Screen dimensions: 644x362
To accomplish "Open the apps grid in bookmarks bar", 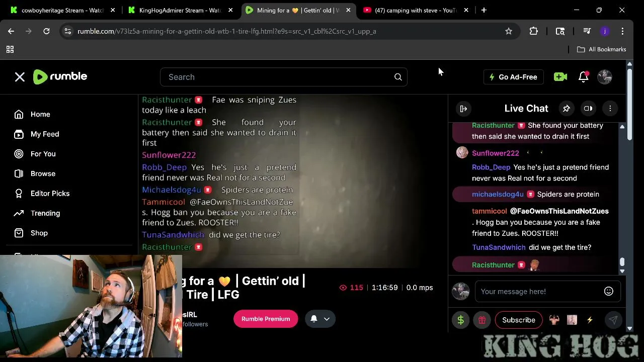I will tap(10, 49).
